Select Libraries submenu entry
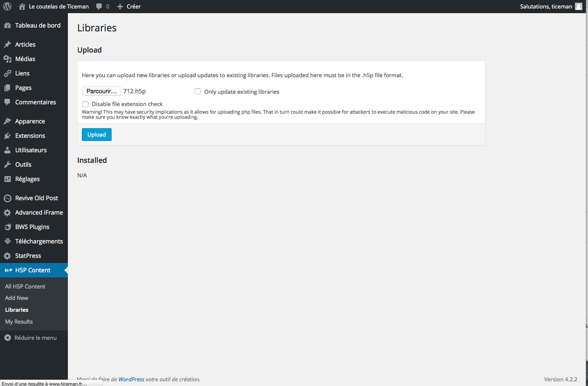Image resolution: width=588 pixels, height=386 pixels. tap(17, 310)
